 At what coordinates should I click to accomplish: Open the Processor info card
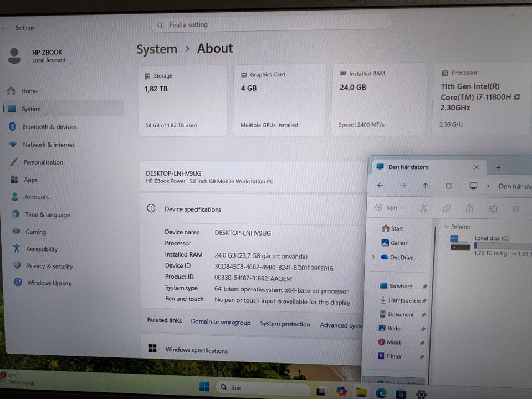(x=481, y=99)
